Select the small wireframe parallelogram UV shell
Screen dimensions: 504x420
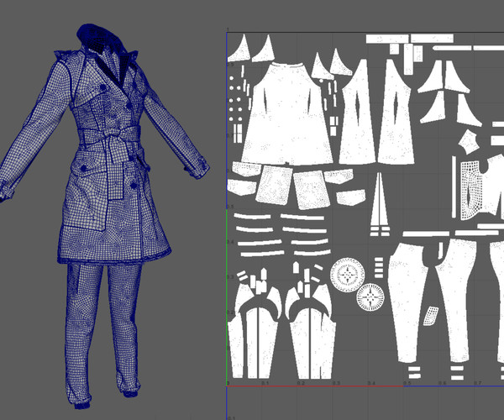click(431, 316)
